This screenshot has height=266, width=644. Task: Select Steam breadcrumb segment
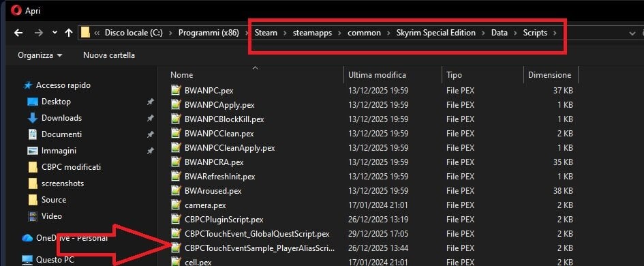pyautogui.click(x=266, y=33)
